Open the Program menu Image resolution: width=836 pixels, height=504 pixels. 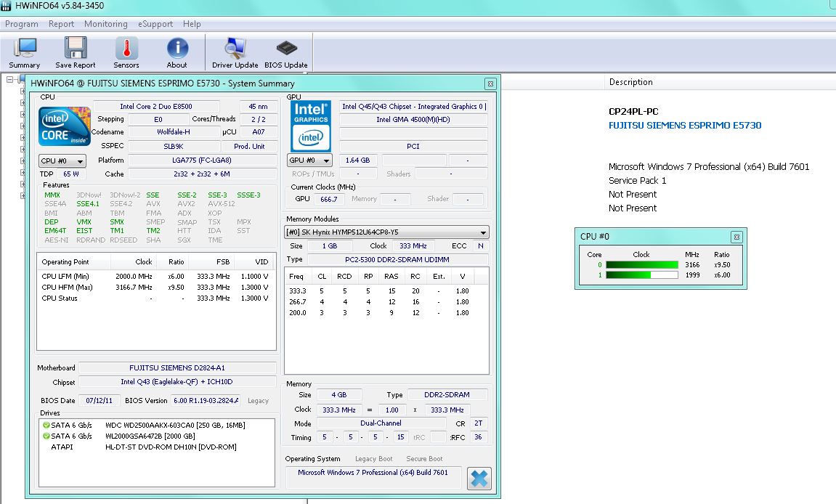point(21,24)
